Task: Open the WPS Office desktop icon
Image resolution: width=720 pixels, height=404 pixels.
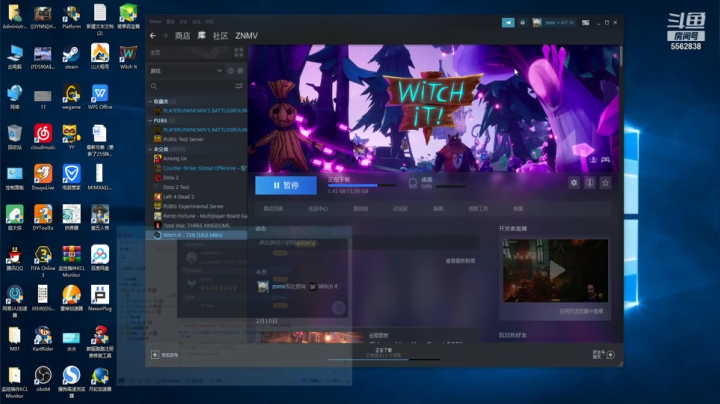Action: click(x=100, y=97)
